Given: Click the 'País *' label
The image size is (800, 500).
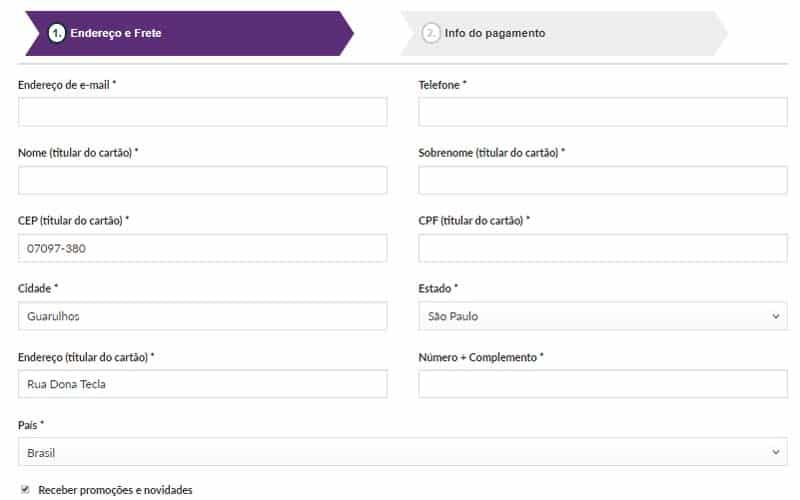Looking at the screenshot, I should [x=31, y=425].
